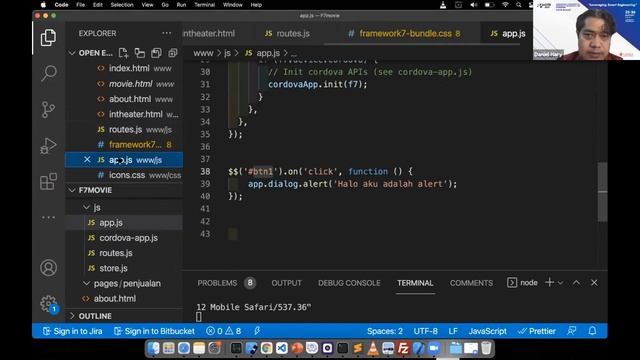The height and width of the screenshot is (360, 640).
Task: Select the app.js editor tab
Action: point(508,33)
